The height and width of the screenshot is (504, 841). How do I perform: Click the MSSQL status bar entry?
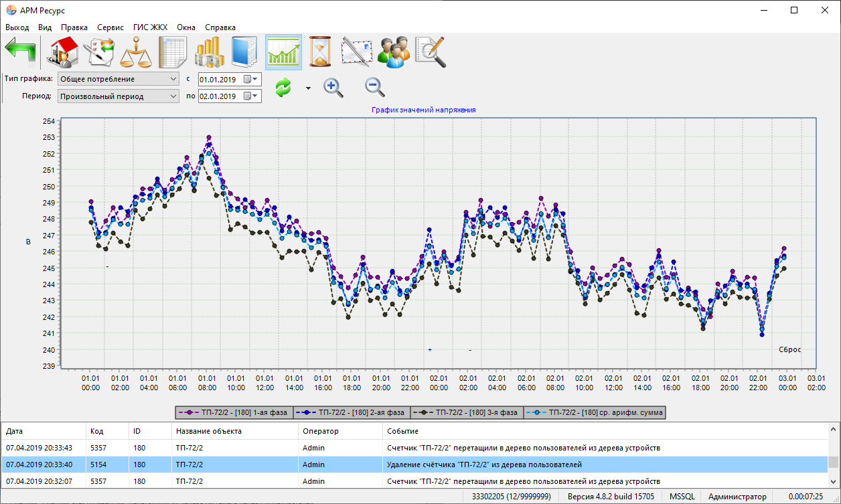[682, 497]
